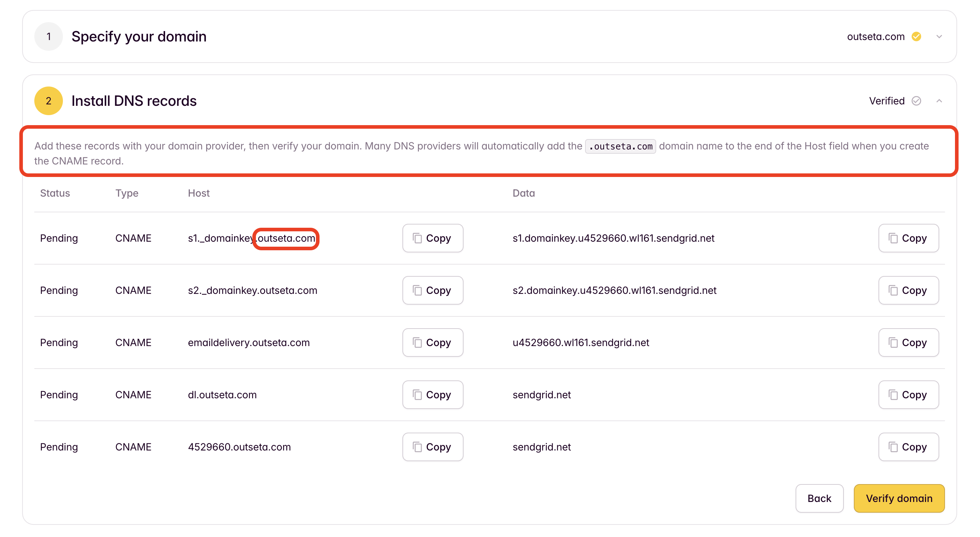Copy the s2._domainkey host value
980x537 pixels.
point(432,290)
